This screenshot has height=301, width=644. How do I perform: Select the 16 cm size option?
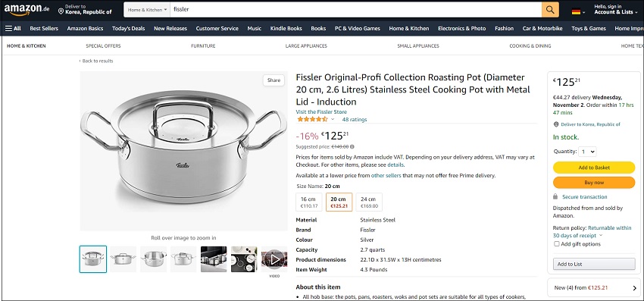click(309, 202)
